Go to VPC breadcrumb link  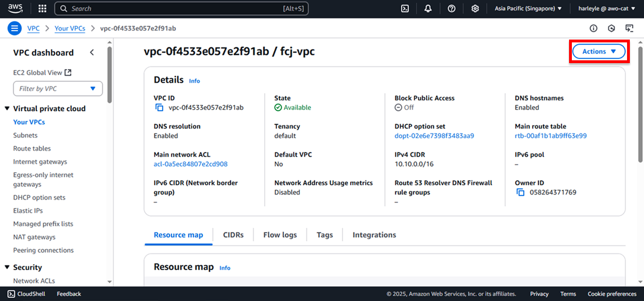(x=33, y=28)
